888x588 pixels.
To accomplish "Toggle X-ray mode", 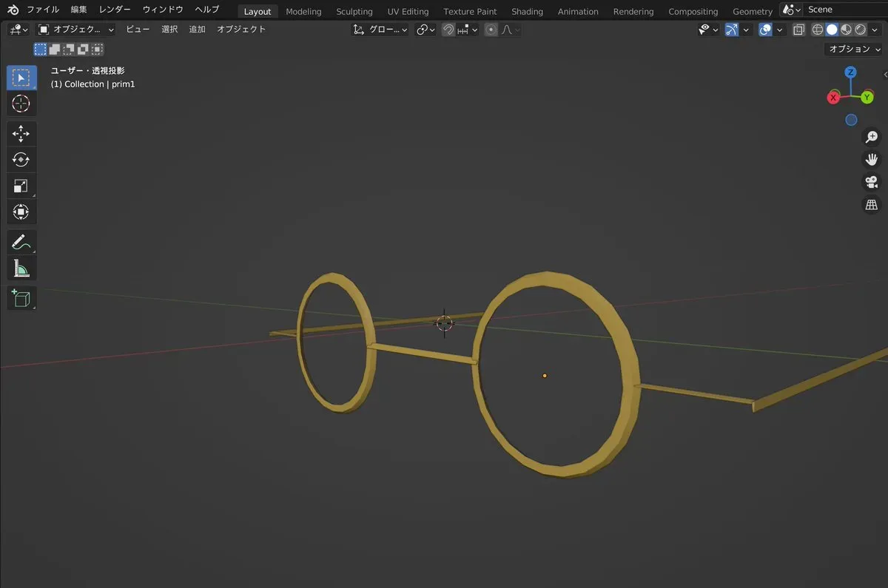I will [798, 30].
